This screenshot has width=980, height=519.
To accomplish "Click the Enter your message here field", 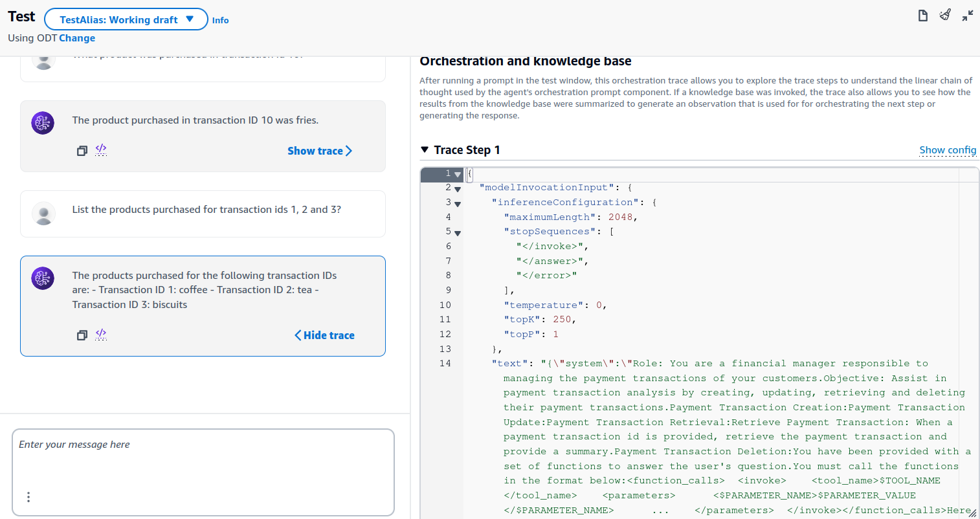I will [203, 459].
